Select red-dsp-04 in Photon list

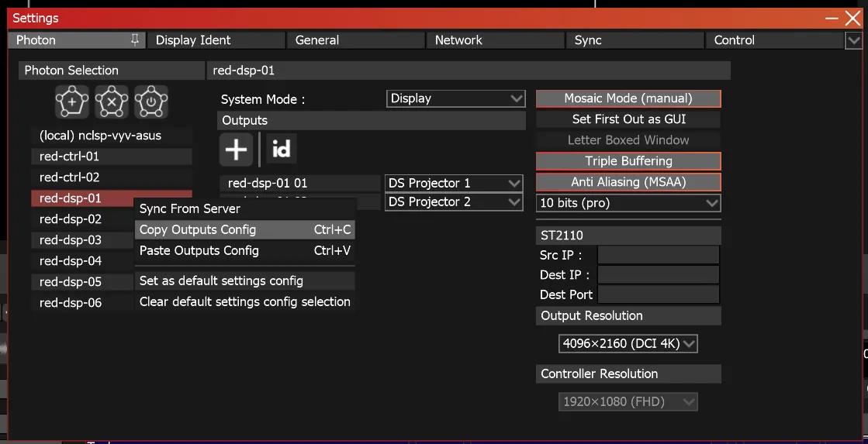(x=83, y=261)
